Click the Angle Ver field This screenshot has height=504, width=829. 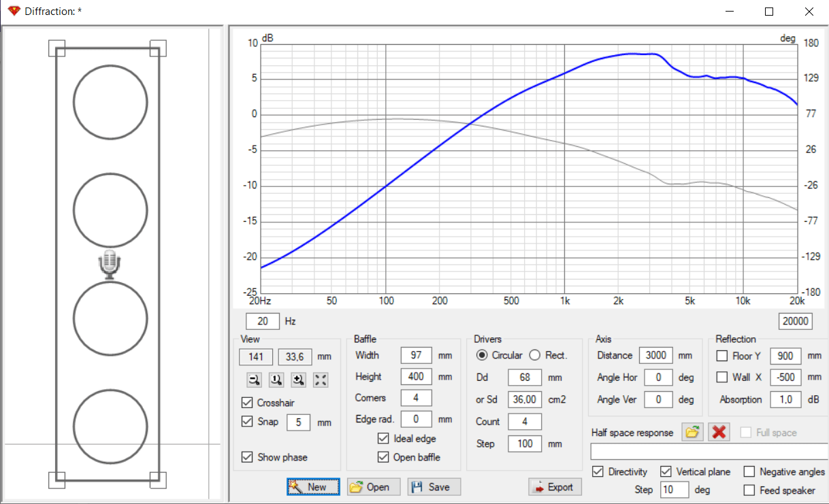[x=659, y=399]
